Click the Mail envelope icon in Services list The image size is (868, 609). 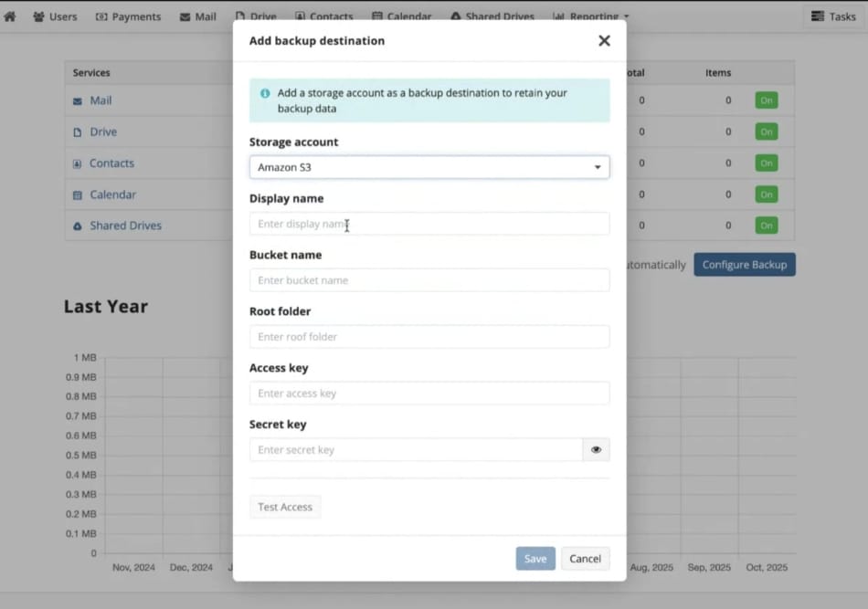coord(78,101)
